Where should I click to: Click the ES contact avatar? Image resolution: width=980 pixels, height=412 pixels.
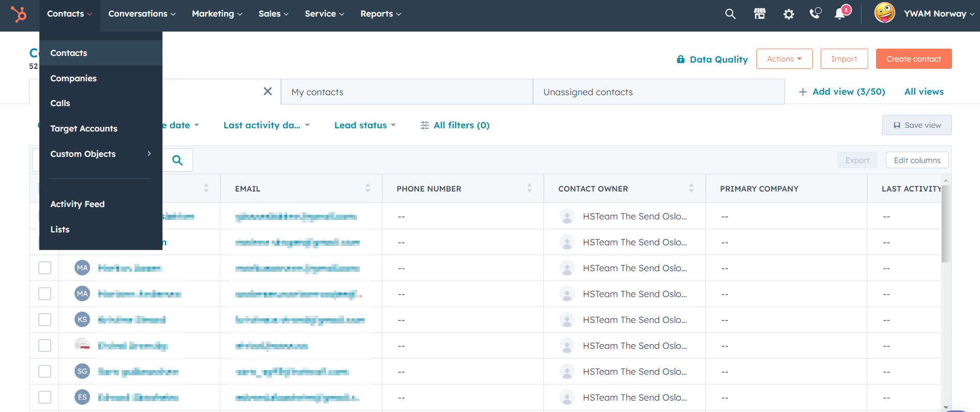point(82,397)
